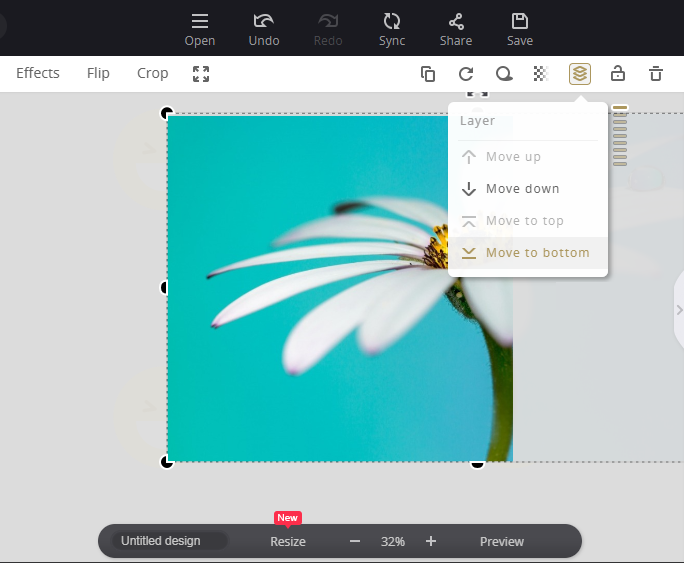Open the Effects panel
The width and height of the screenshot is (684, 563).
pos(38,73)
